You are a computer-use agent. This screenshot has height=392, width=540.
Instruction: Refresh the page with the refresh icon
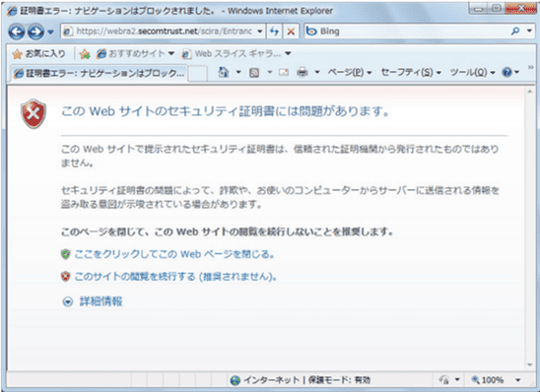click(275, 32)
